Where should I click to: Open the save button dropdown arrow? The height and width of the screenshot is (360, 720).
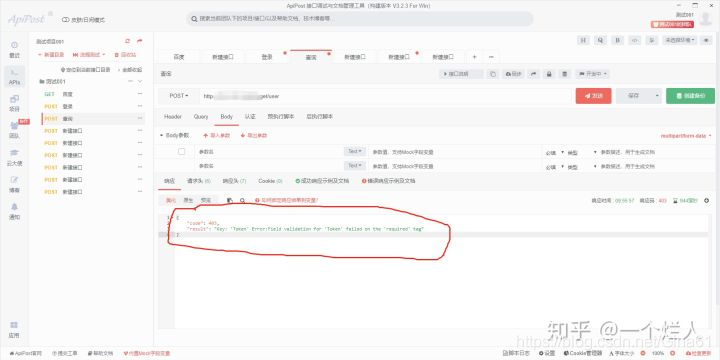click(x=657, y=96)
